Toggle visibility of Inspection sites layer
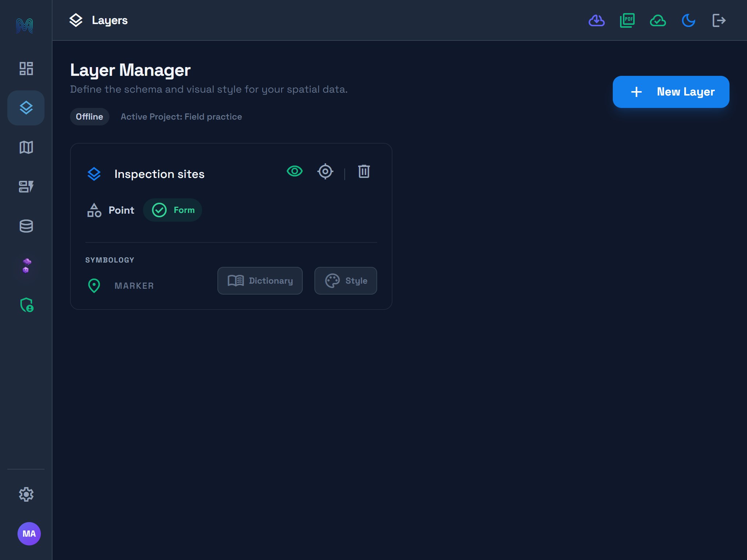The width and height of the screenshot is (747, 560). [295, 171]
